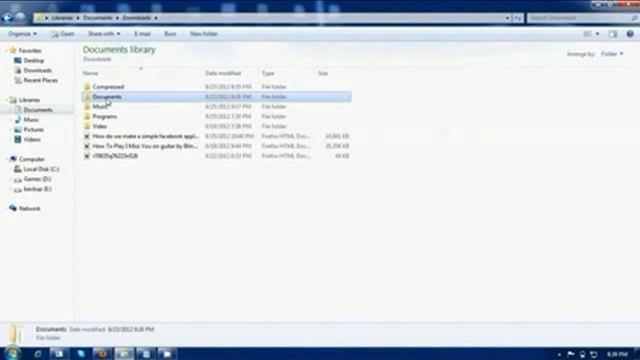Screen dimensions: 640x360
Task: Click the Forward navigation arrow
Action: coord(20,18)
